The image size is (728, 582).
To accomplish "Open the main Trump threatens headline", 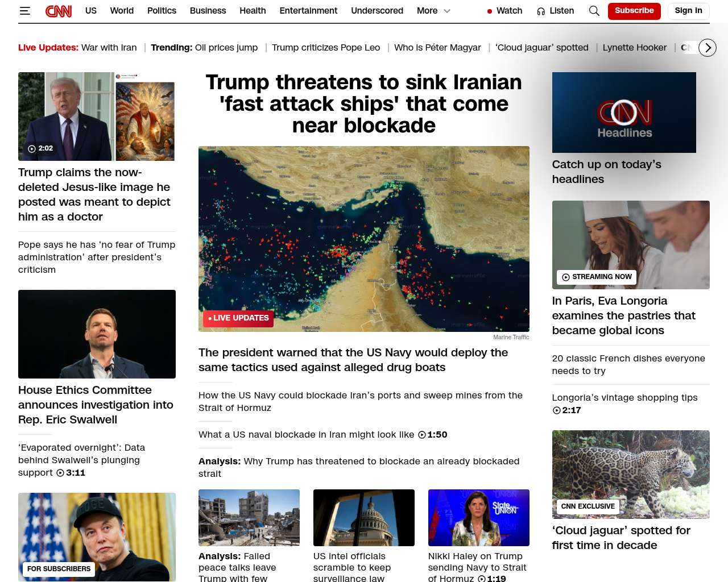I will (364, 103).
